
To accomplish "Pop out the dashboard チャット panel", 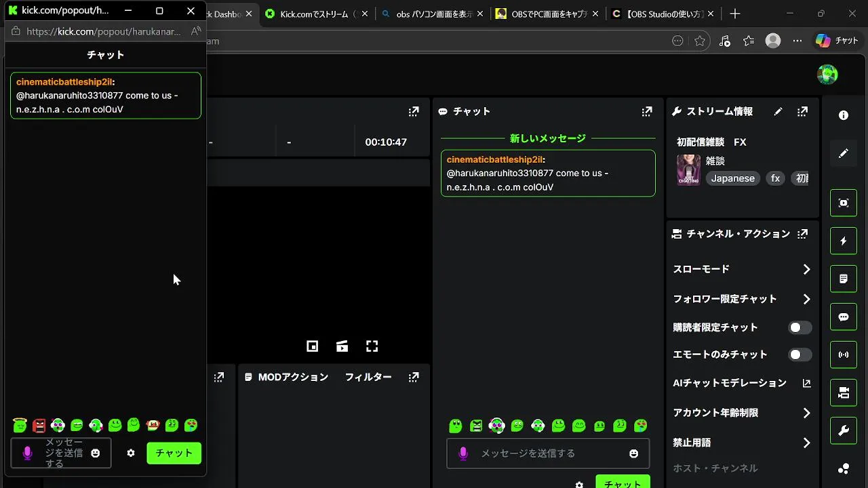I will coord(647,111).
